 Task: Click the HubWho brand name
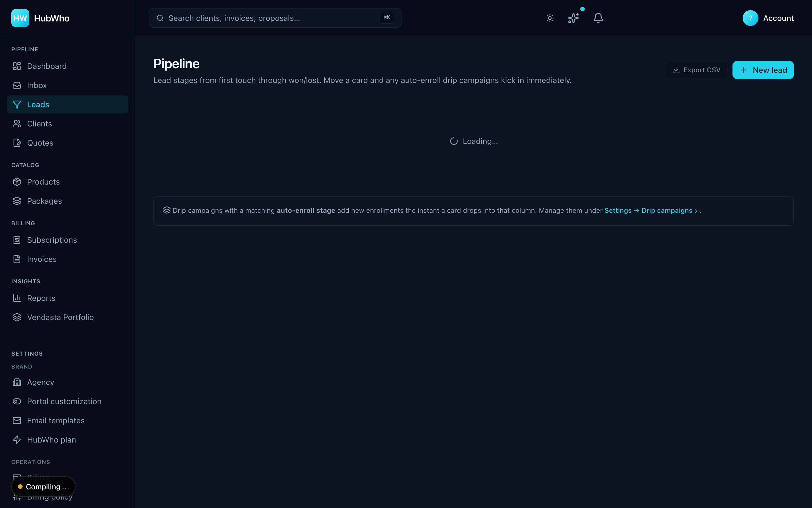pos(52,18)
